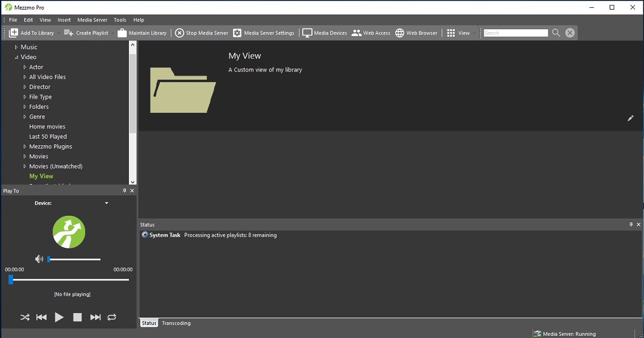Launch the Web Browser
This screenshot has width=644, height=338.
click(x=416, y=33)
